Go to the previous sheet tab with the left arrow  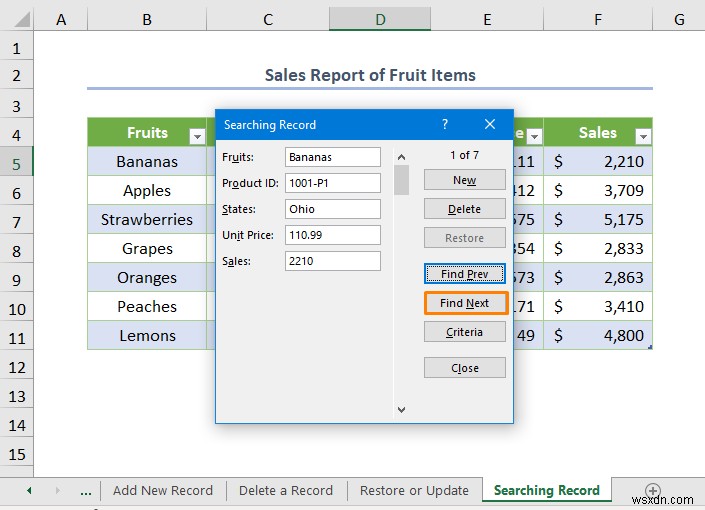tap(29, 490)
